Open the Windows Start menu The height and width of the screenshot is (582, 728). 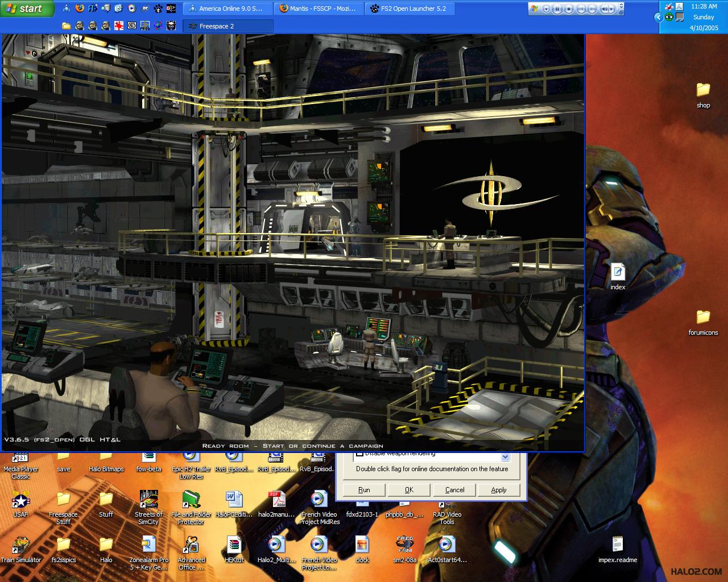27,9
